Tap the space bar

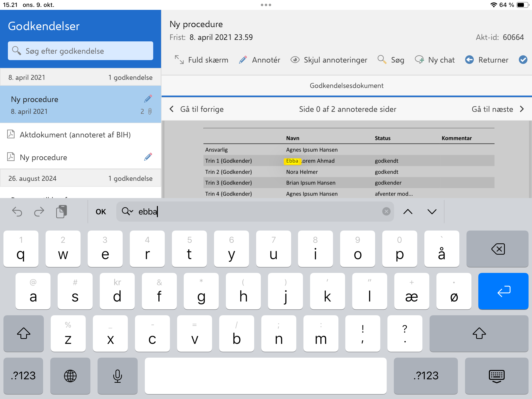pyautogui.click(x=266, y=376)
